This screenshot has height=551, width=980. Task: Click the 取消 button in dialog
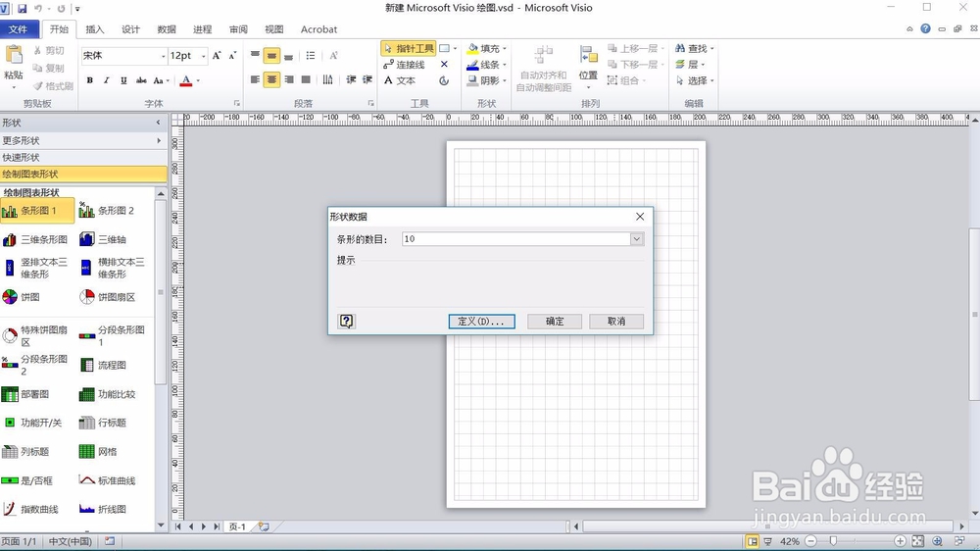616,321
